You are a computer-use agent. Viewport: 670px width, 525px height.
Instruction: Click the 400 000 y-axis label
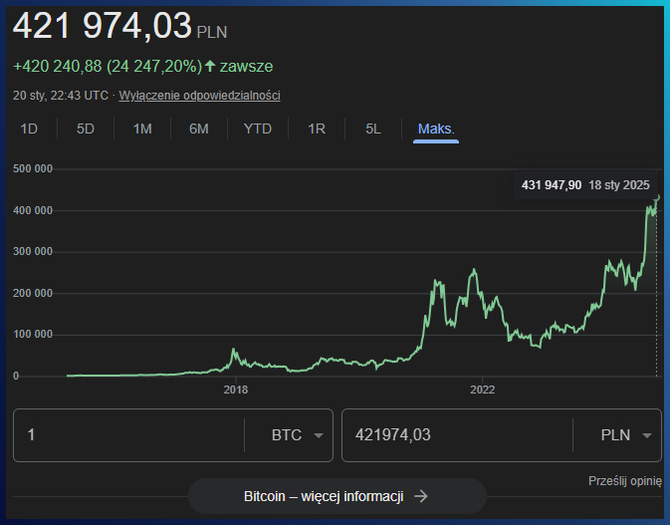[x=32, y=211]
